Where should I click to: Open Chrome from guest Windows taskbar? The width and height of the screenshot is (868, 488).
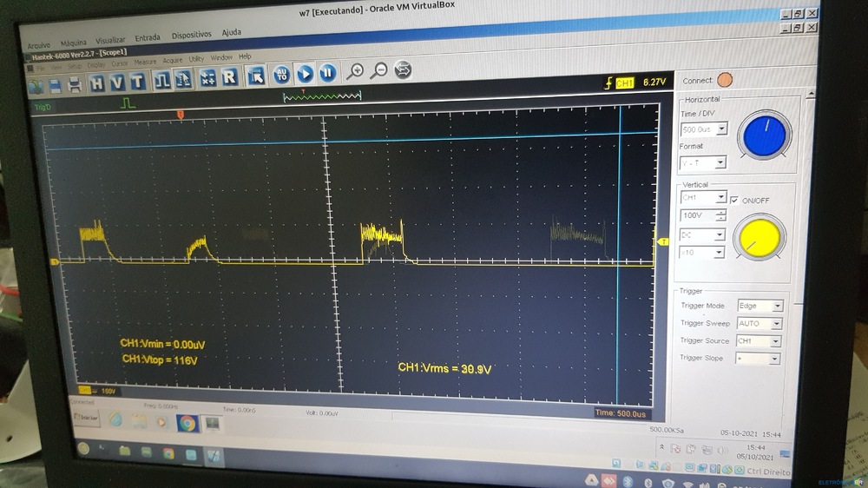click(187, 423)
